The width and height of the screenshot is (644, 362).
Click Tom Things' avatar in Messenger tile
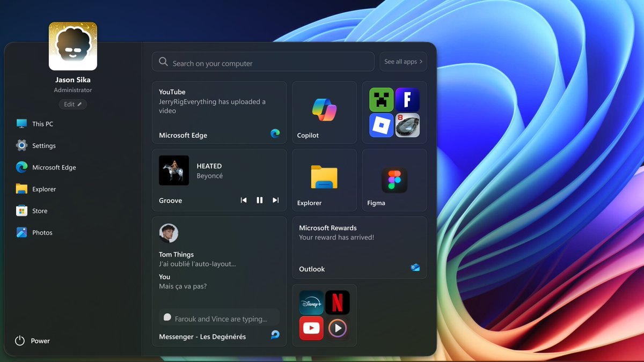coord(169,233)
